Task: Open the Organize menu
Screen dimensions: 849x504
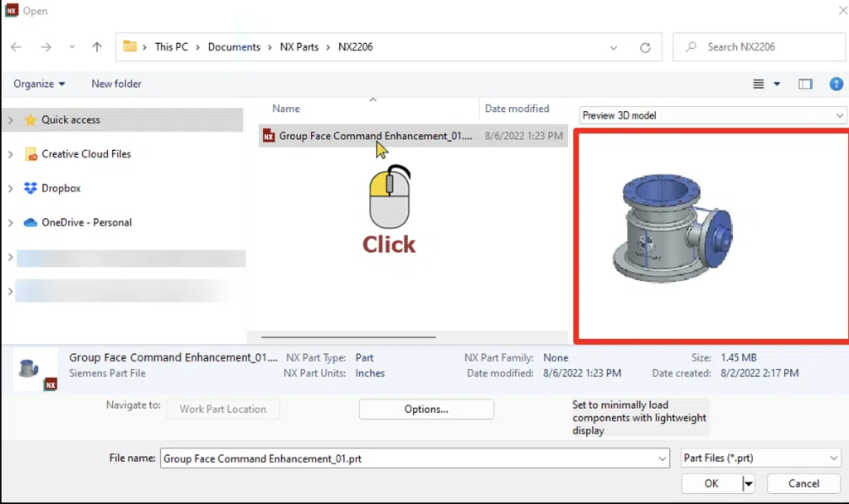Action: click(x=39, y=84)
